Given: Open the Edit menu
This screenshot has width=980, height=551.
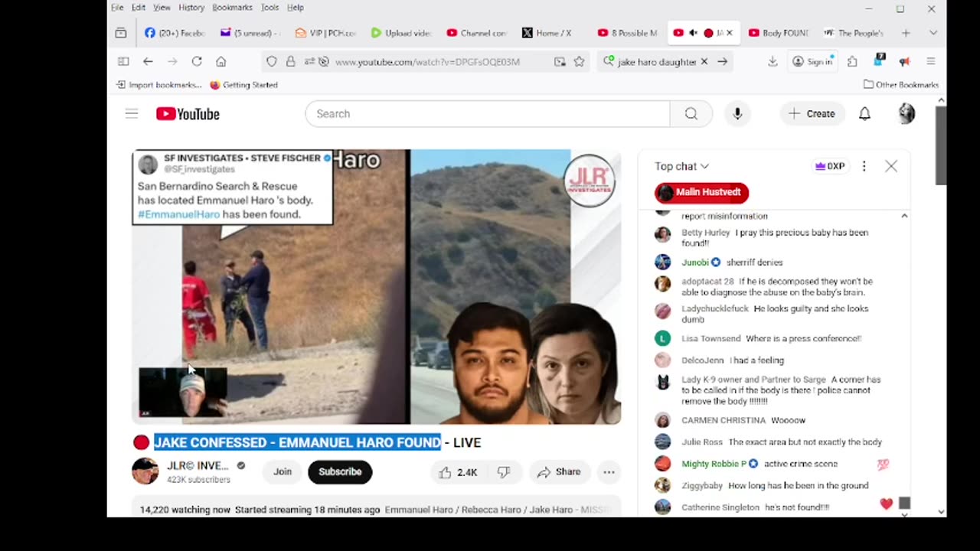Looking at the screenshot, I should pos(139,8).
